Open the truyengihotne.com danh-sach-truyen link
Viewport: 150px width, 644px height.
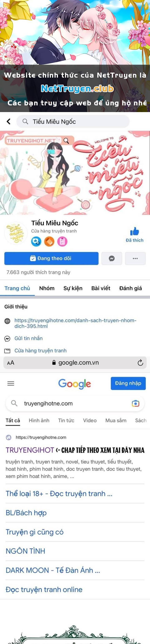(x=75, y=323)
